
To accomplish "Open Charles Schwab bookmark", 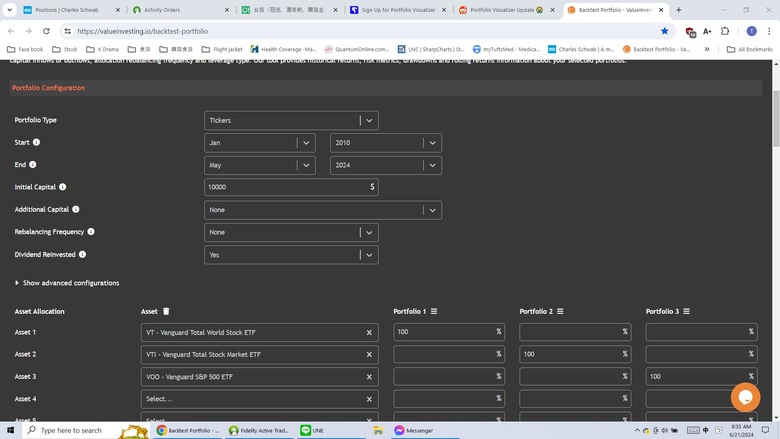I will 581,49.
